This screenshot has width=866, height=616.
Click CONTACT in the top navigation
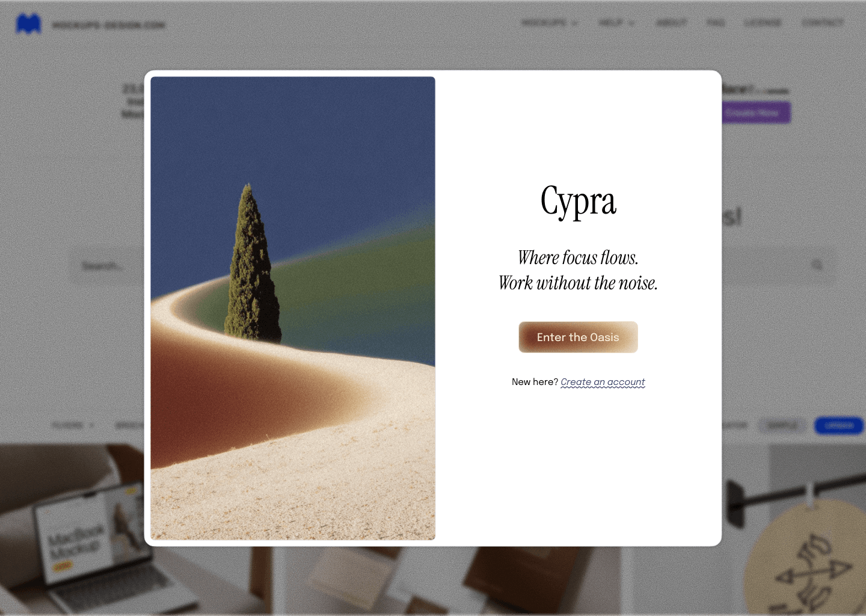[821, 23]
